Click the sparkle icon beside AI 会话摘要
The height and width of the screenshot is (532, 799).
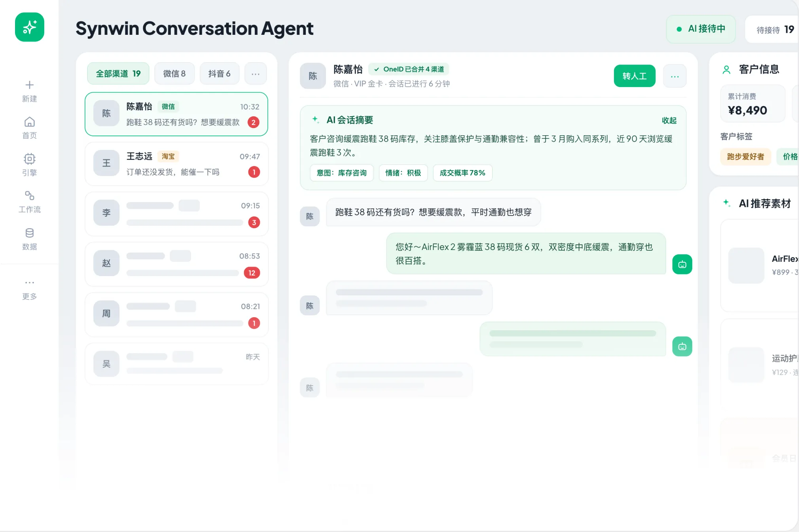pyautogui.click(x=315, y=119)
